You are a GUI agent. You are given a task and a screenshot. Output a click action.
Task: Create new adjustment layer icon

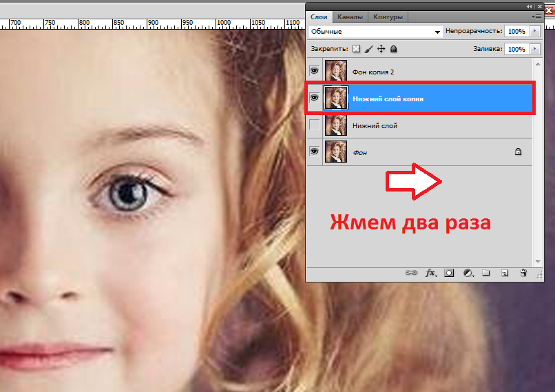point(468,273)
